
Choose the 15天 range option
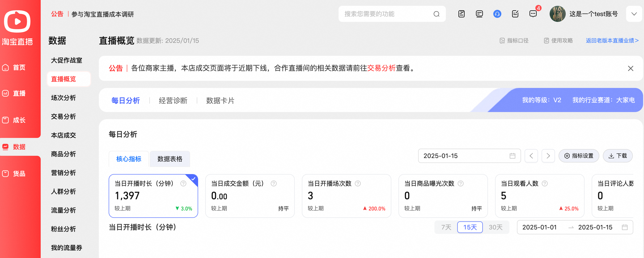coord(470,227)
